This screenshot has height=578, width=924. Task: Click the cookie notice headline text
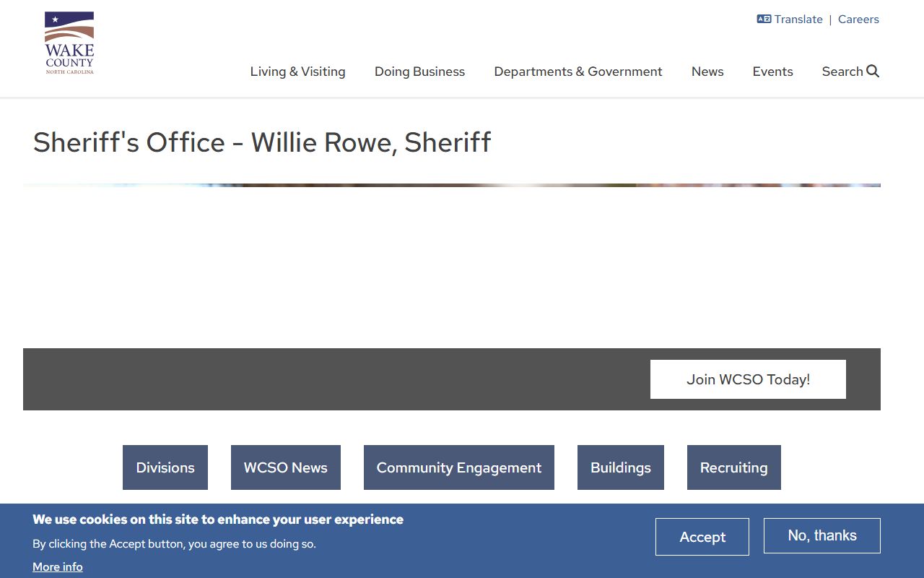[x=218, y=519]
